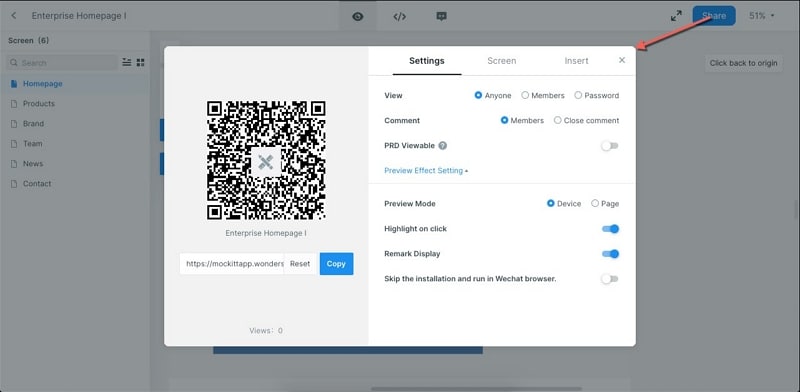
Task: Set Preview Mode to Page
Action: click(605, 204)
